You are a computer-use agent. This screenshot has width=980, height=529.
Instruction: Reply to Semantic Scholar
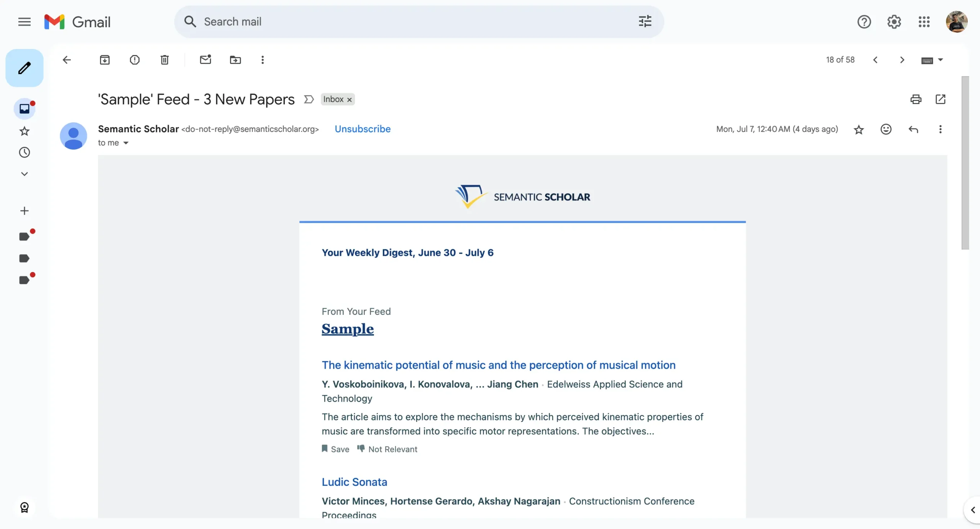coord(913,129)
